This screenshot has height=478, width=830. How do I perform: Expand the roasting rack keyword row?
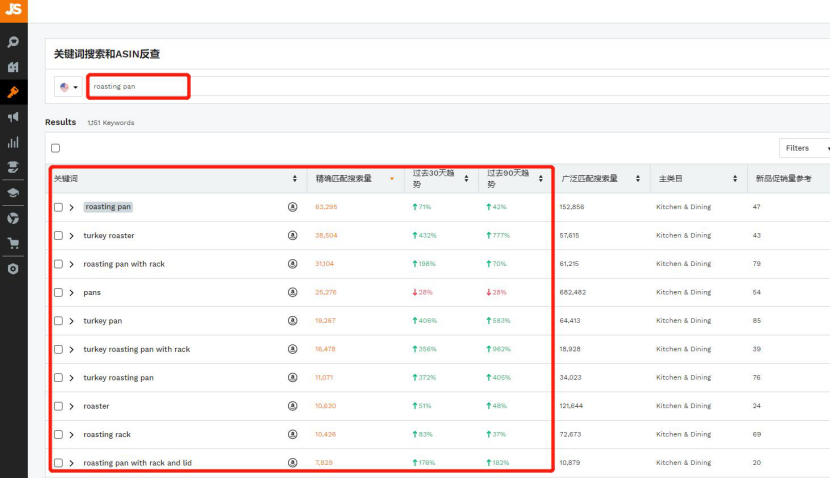click(x=72, y=435)
